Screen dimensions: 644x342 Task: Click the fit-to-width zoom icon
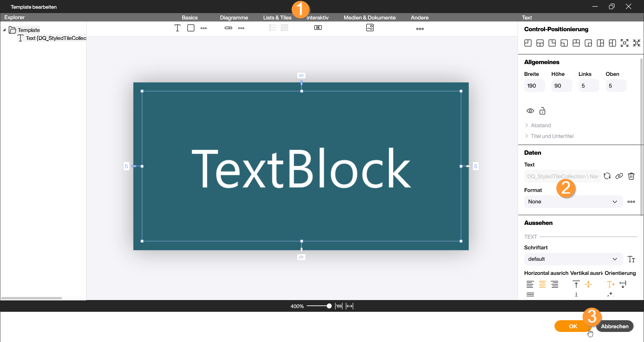click(x=350, y=306)
